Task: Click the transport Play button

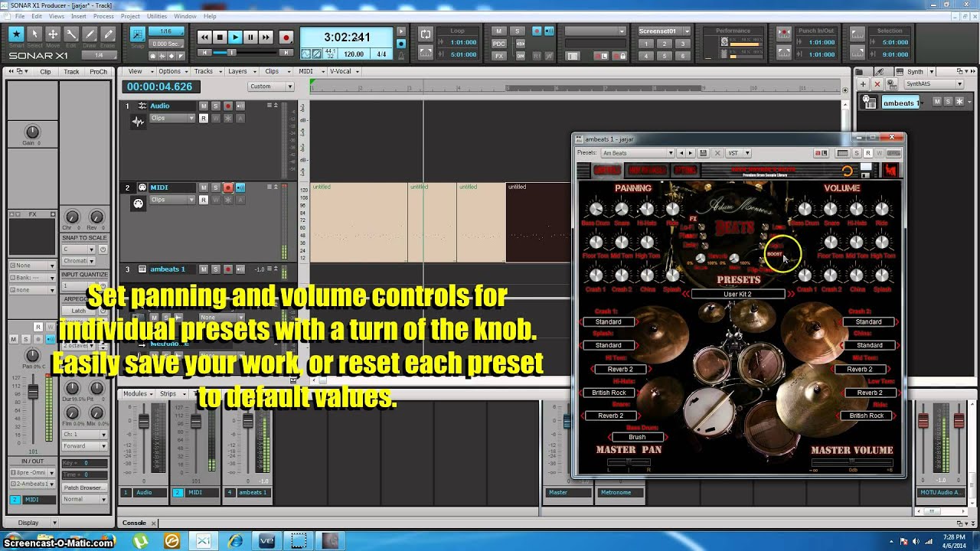Action: click(x=235, y=37)
